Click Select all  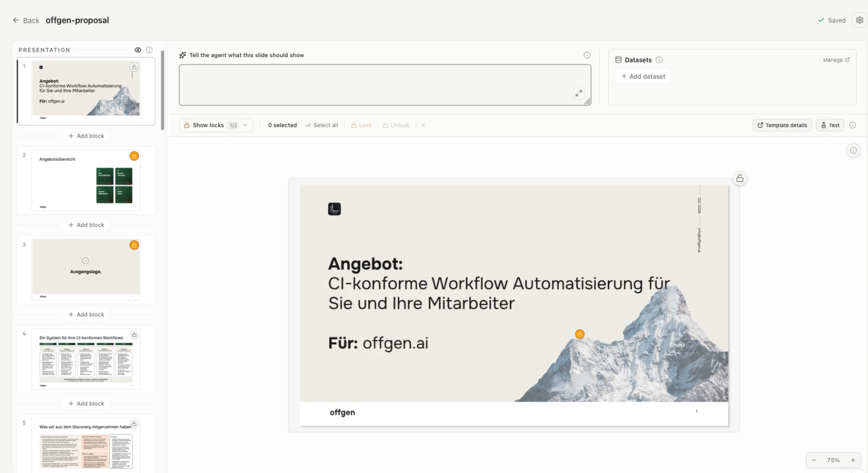(322, 125)
